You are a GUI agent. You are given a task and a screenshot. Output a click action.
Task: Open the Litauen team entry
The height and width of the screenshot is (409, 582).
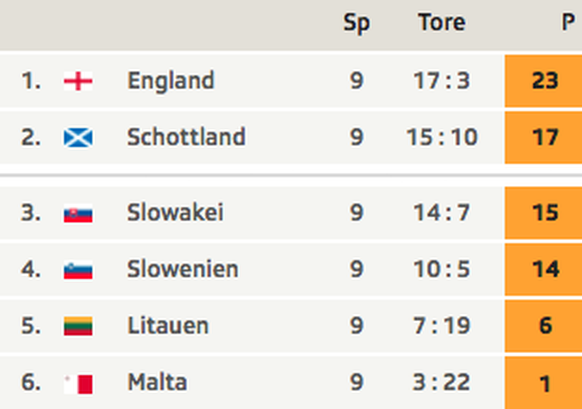tap(168, 326)
